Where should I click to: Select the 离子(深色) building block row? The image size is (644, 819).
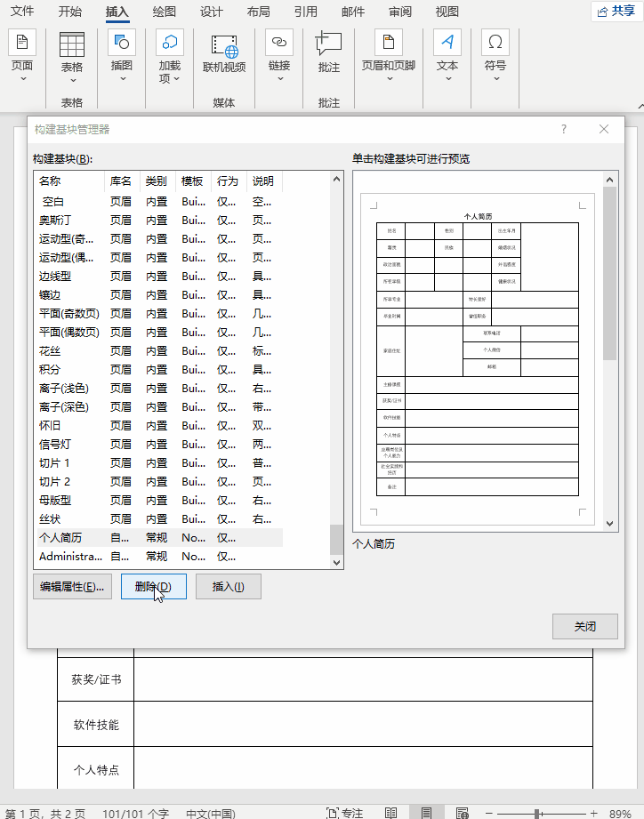tap(159, 407)
